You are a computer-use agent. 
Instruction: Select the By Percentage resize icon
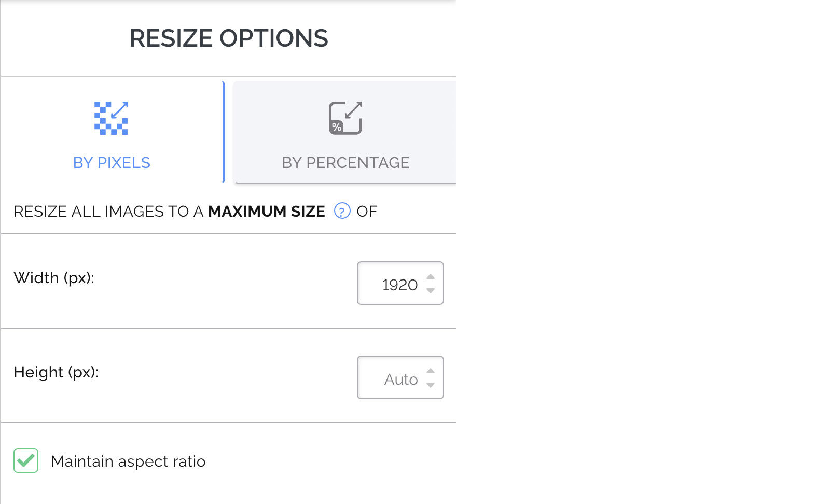pyautogui.click(x=345, y=118)
